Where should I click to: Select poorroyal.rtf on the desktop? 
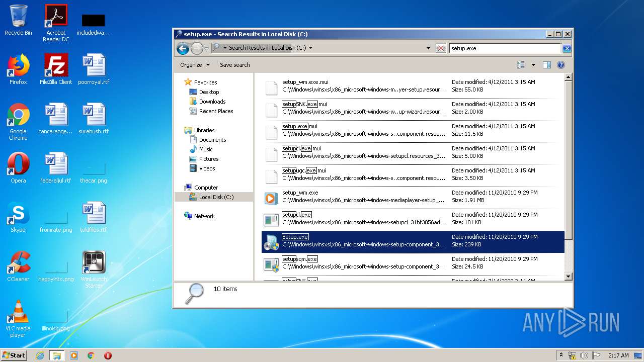coord(94,69)
